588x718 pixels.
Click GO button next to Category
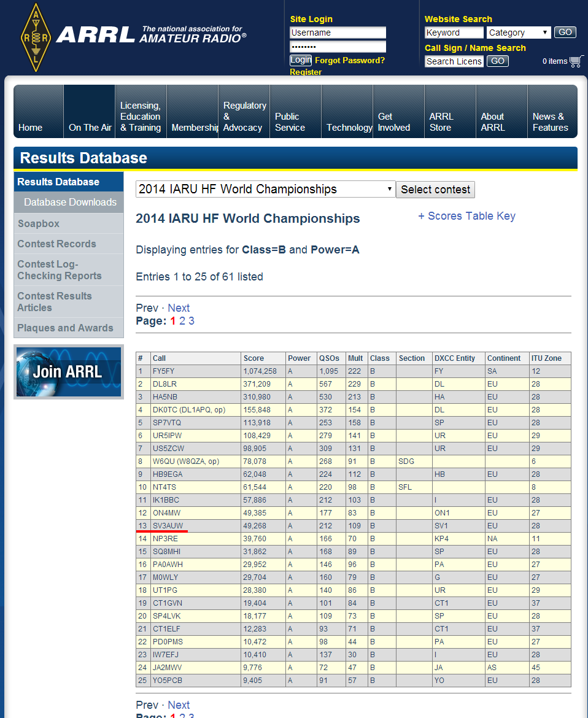coord(565,32)
